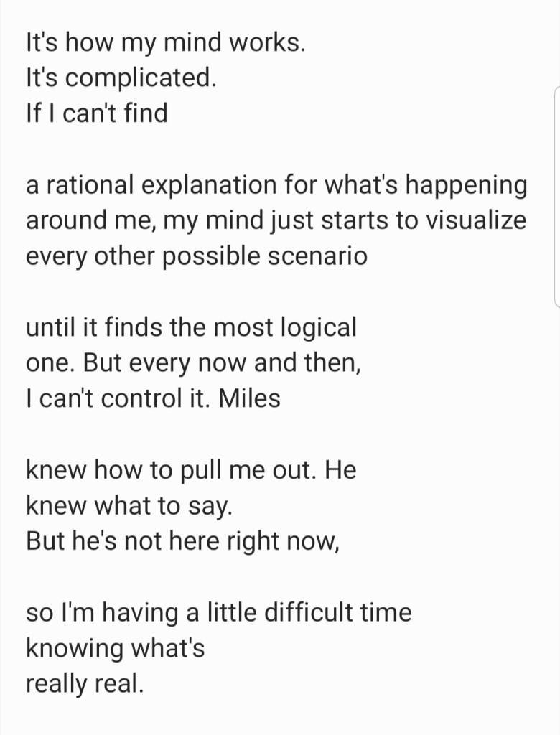Click the name "Miles"

(249, 398)
